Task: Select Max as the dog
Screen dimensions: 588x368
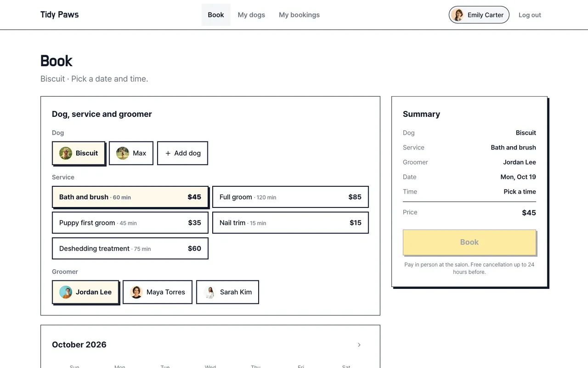Action: coord(131,153)
